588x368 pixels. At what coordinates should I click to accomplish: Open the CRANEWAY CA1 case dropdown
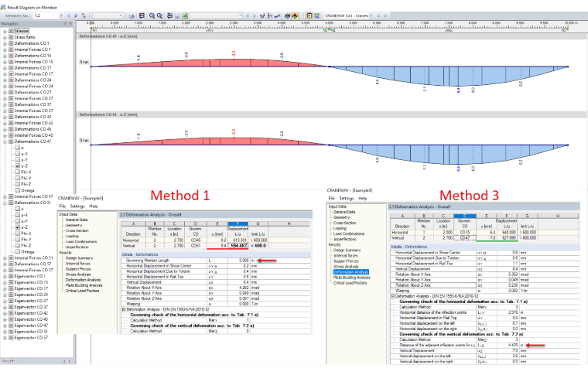372,15
